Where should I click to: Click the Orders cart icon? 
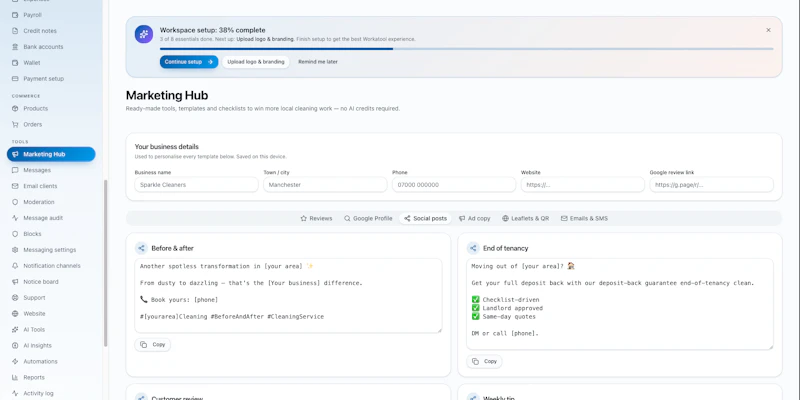click(15, 124)
